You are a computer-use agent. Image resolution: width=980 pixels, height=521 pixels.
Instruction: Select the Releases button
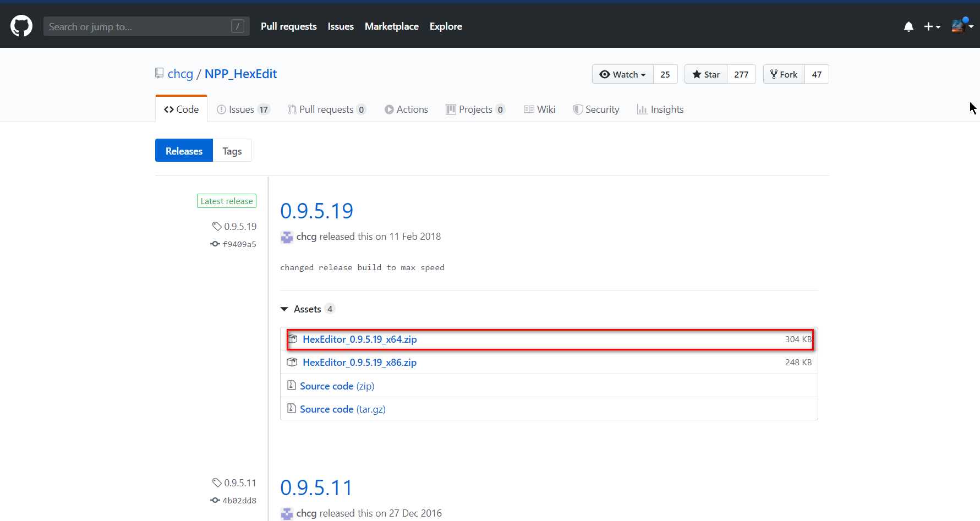click(x=184, y=151)
